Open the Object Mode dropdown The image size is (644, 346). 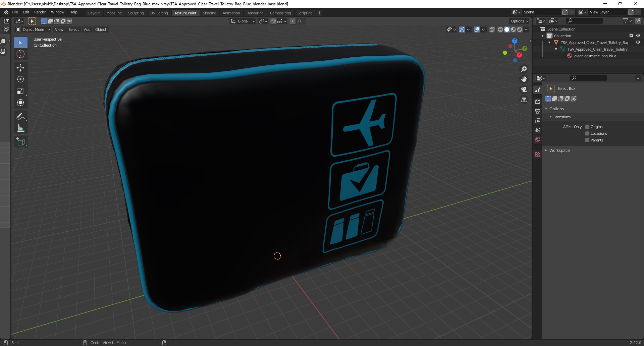pyautogui.click(x=33, y=30)
